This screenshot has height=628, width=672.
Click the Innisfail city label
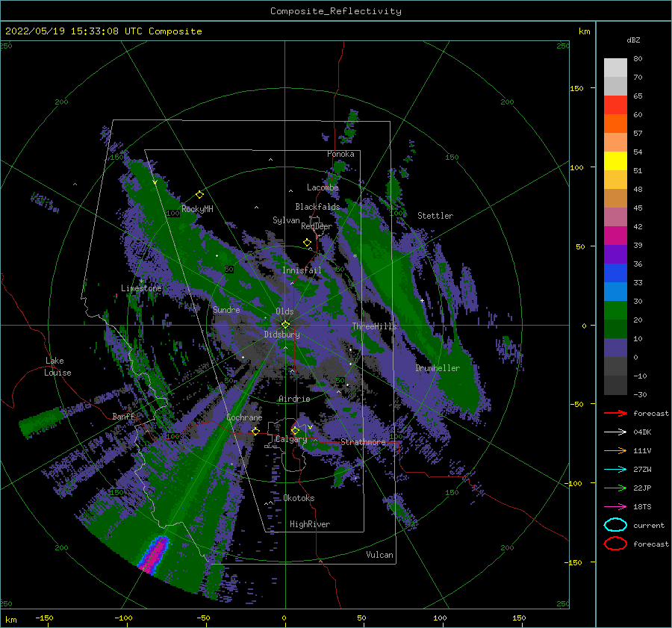click(x=302, y=270)
